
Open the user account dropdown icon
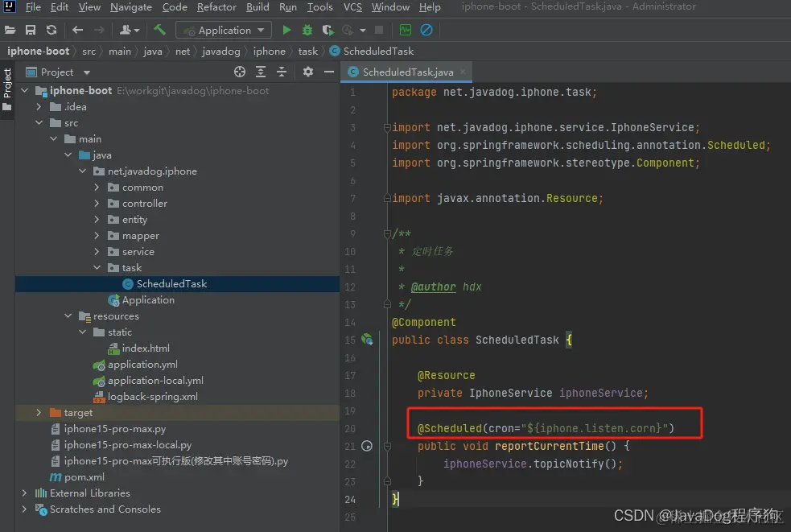click(129, 31)
